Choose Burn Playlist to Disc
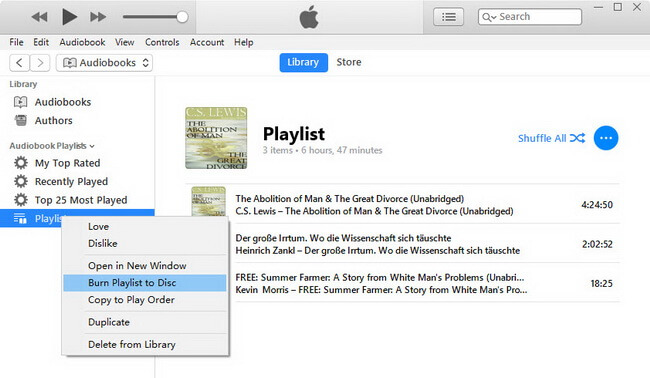This screenshot has width=650, height=378. click(x=145, y=283)
